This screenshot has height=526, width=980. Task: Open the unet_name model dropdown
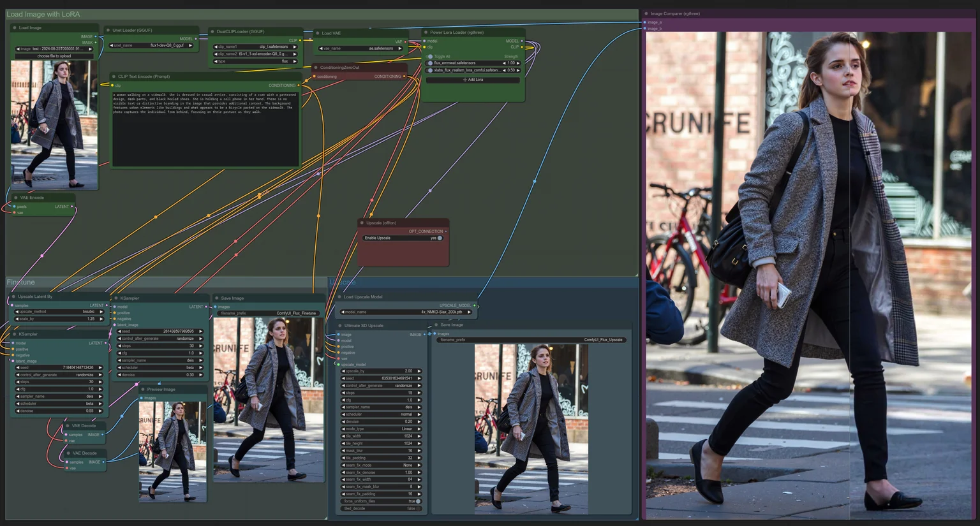[x=151, y=45]
